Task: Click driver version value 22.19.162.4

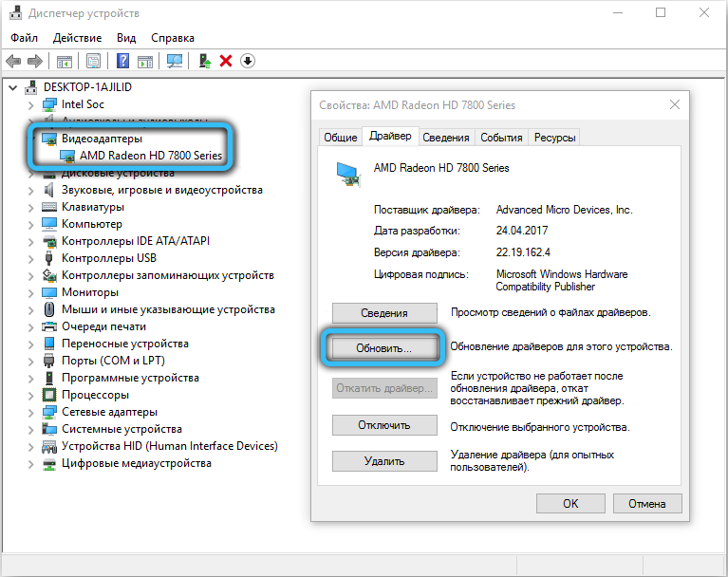Action: tap(523, 252)
